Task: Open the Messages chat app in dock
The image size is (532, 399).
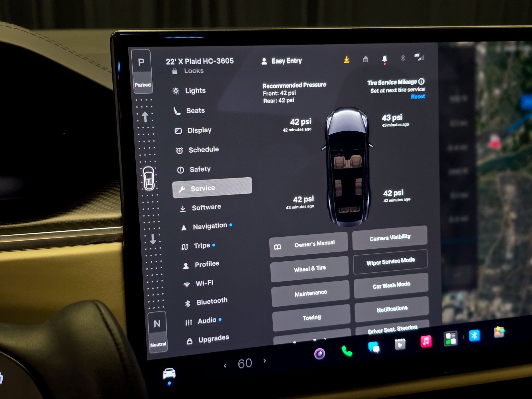Action: point(374,348)
